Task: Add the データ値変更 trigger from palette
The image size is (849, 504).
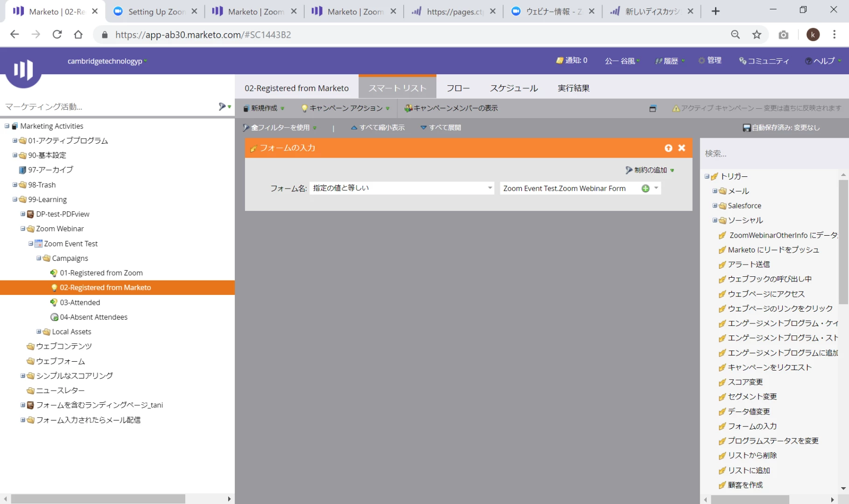Action: click(749, 412)
